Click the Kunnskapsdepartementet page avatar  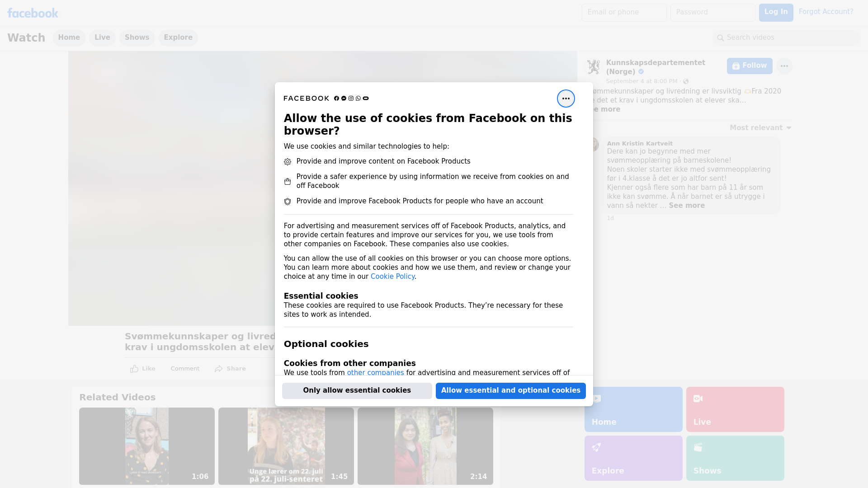[x=593, y=67]
